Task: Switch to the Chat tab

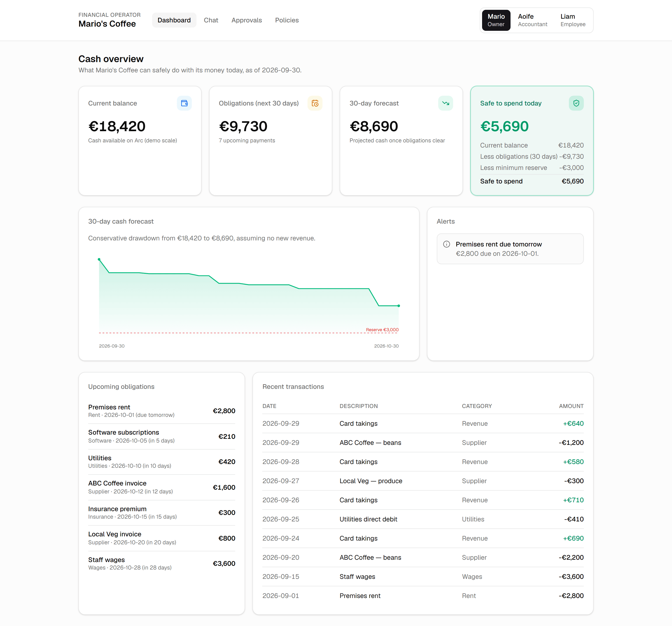Action: [211, 20]
